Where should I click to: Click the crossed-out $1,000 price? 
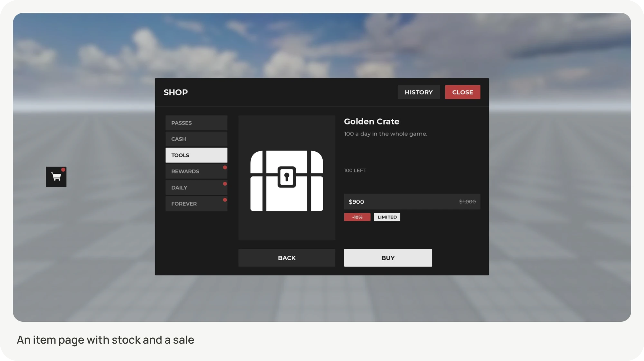467,202
